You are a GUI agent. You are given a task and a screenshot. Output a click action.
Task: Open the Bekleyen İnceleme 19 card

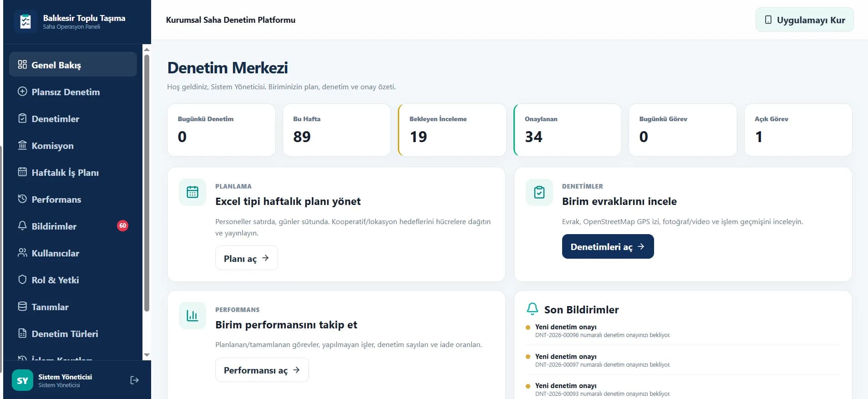coord(452,130)
